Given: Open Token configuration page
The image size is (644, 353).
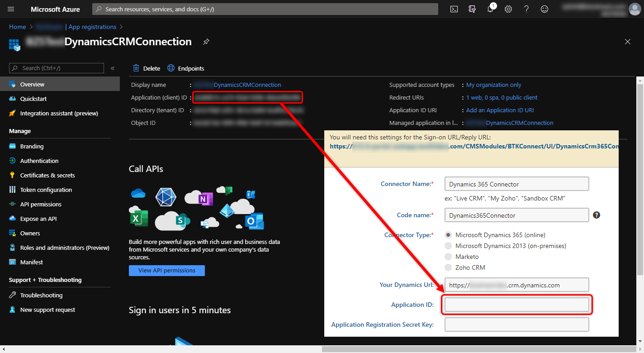Looking at the screenshot, I should [60, 190].
